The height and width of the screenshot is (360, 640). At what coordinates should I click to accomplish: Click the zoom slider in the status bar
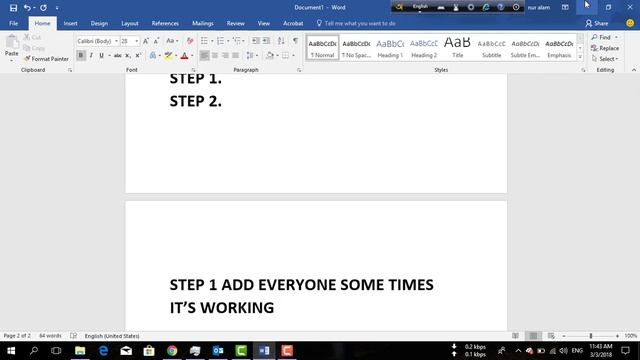point(591,336)
